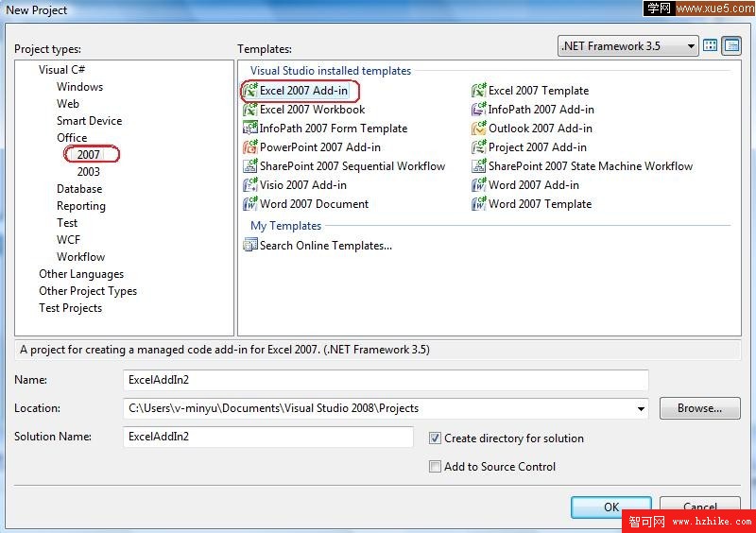756x533 pixels.
Task: Click the Word 2007 Document icon
Action: (x=250, y=203)
